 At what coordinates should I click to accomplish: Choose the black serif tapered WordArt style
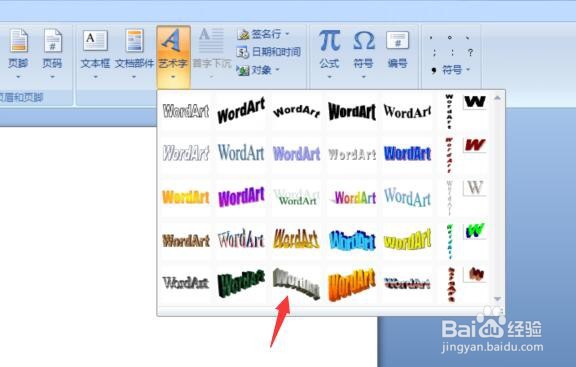(x=407, y=111)
